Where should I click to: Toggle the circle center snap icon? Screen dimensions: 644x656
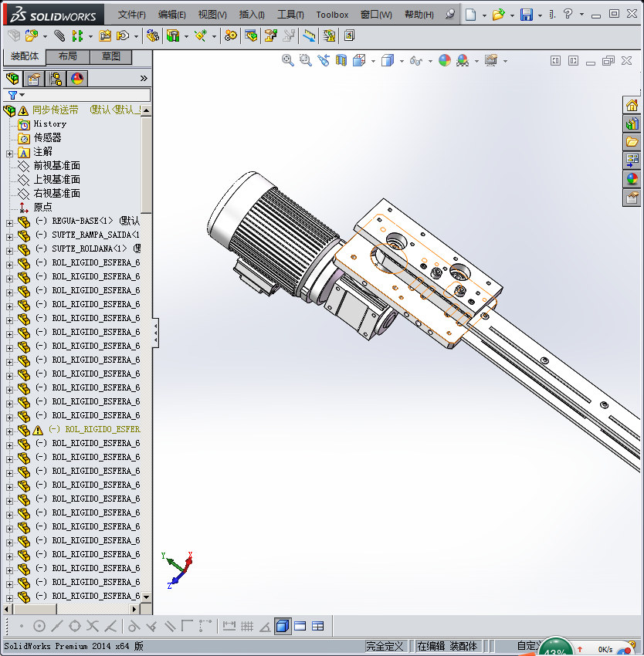click(39, 627)
